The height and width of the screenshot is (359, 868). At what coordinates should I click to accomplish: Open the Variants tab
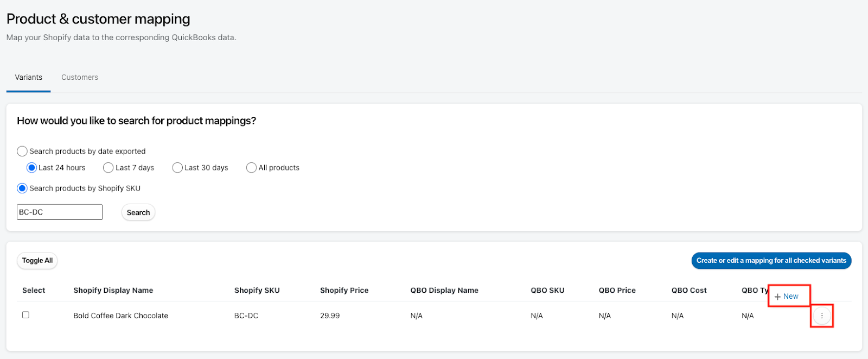pyautogui.click(x=29, y=77)
